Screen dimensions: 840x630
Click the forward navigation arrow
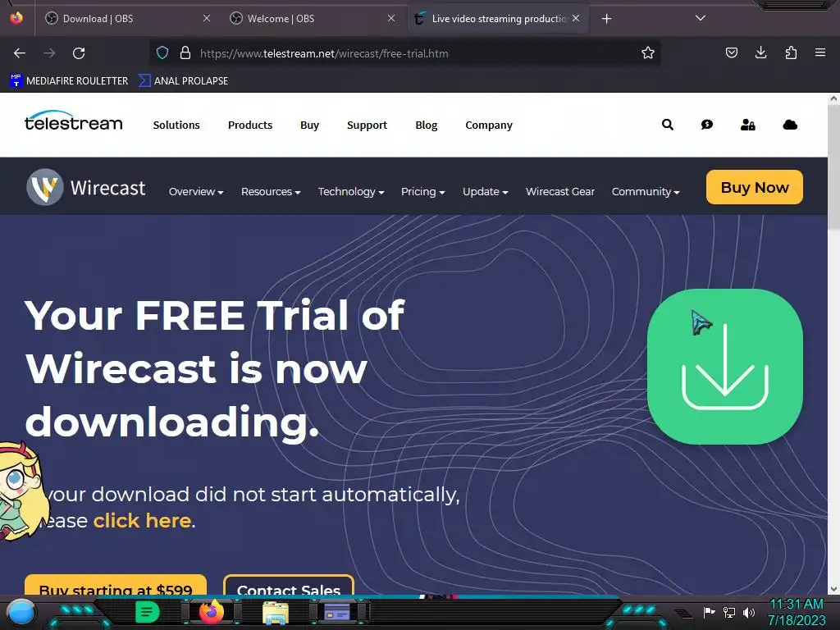(x=49, y=53)
